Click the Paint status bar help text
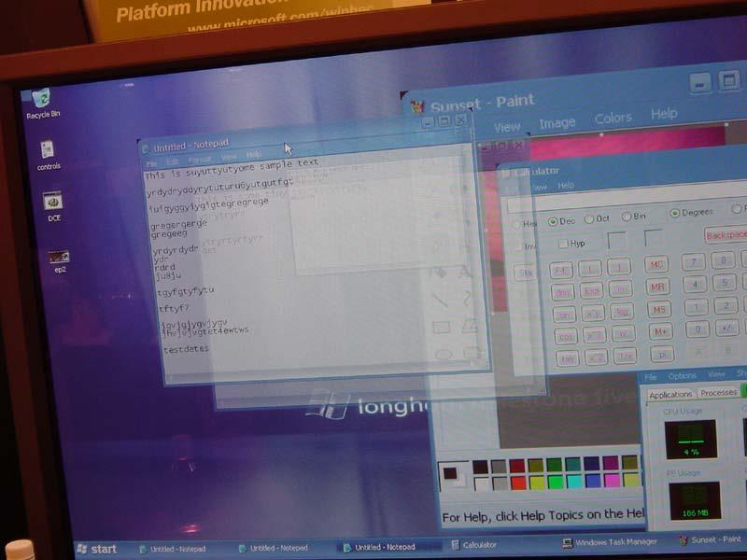The height and width of the screenshot is (560, 747). [543, 515]
